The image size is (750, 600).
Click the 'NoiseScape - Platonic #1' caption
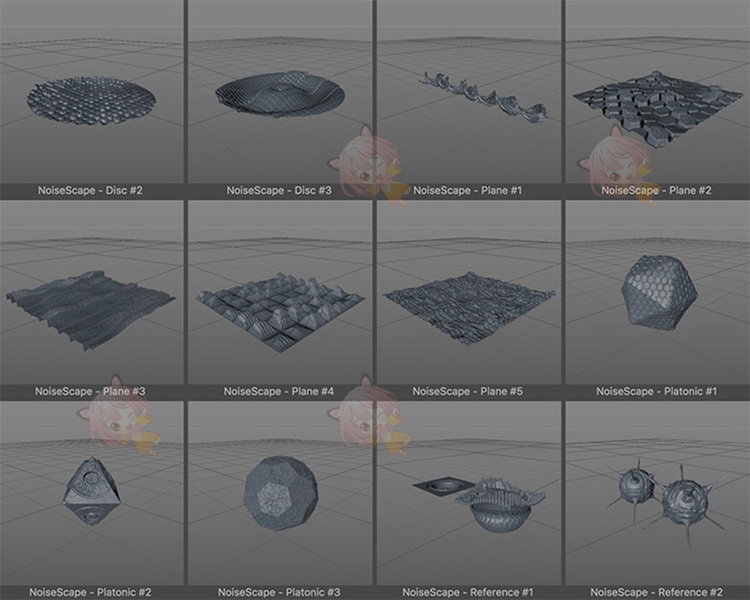[x=656, y=391]
